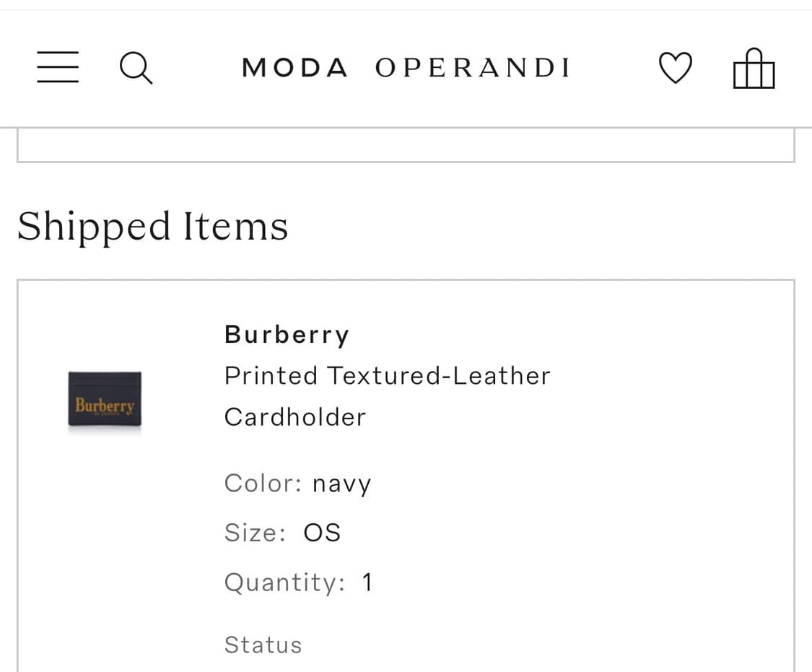
Task: Click the Burberry brand name
Action: click(287, 334)
